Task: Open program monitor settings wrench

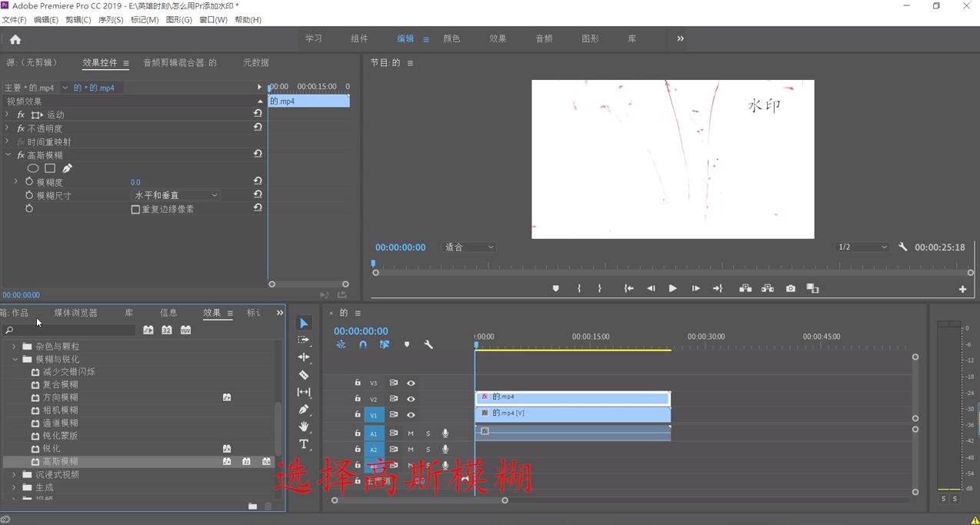Action: pos(903,248)
